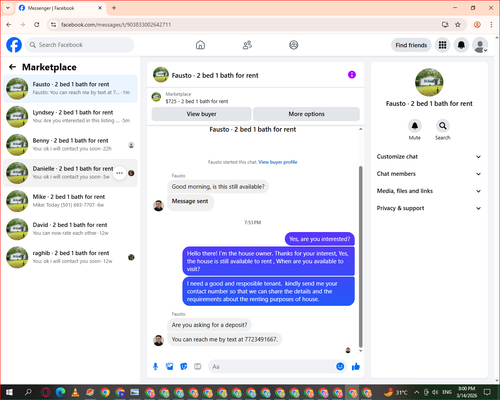
Task: Show hidden system tray icons
Action: tap(417, 392)
